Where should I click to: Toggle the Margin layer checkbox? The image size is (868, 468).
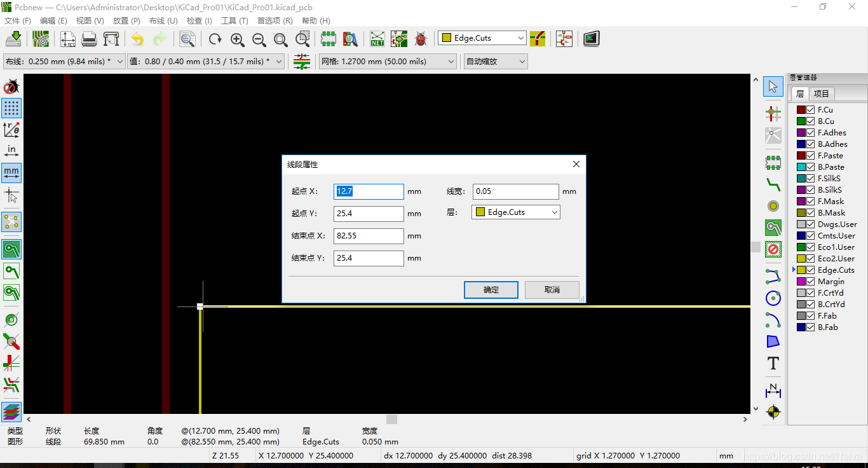coord(811,281)
